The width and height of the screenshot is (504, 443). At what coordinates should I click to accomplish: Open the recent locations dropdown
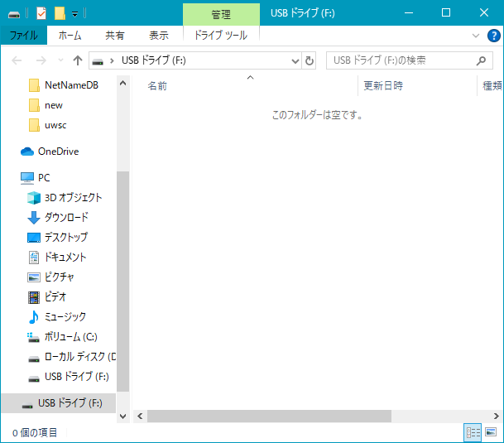point(60,60)
